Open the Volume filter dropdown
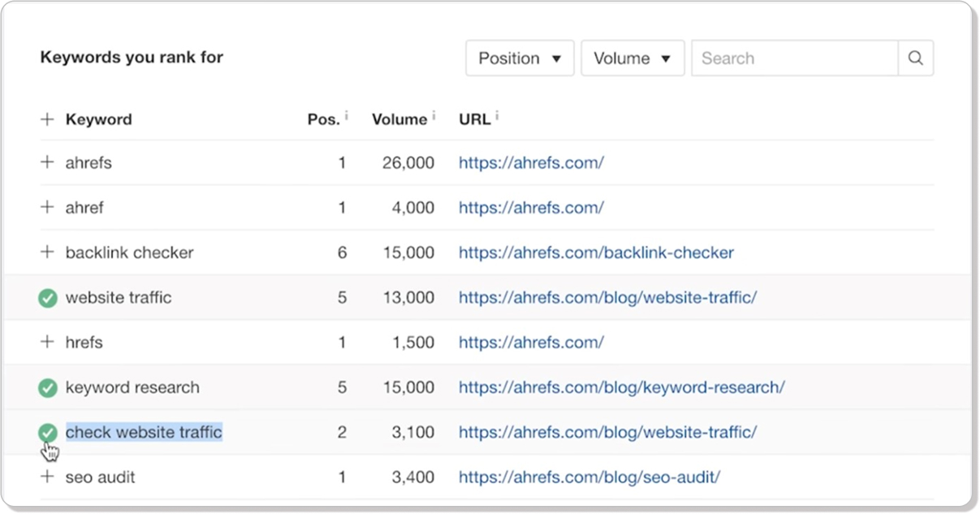The image size is (980, 514). pyautogui.click(x=632, y=58)
